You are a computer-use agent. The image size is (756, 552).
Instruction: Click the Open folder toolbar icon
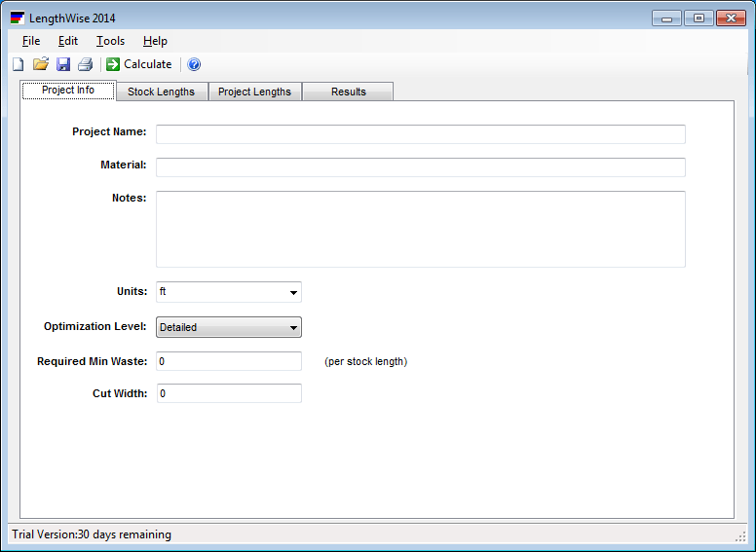coord(41,64)
